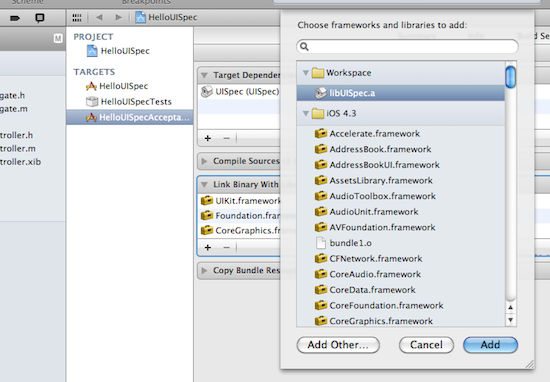Click the Add button
Viewport: 550px width, 382px height.
tap(490, 345)
